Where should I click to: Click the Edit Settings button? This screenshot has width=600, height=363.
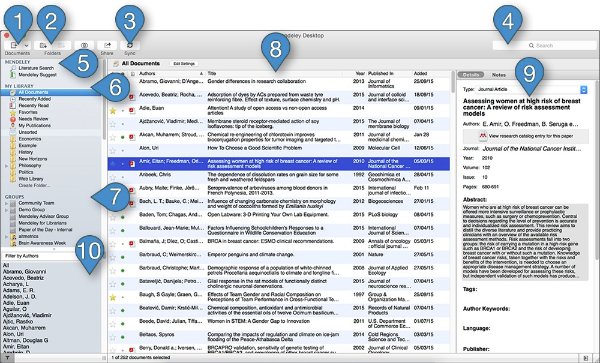[x=184, y=64]
